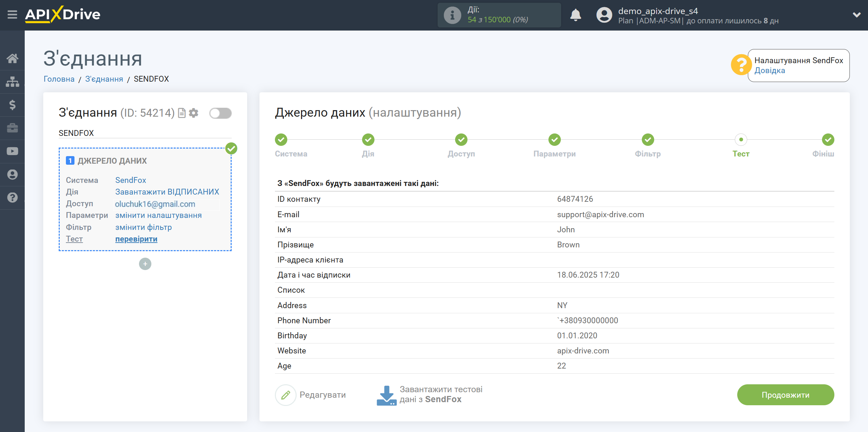
Task: Select the ID контакту value 64874126
Action: (x=575, y=199)
